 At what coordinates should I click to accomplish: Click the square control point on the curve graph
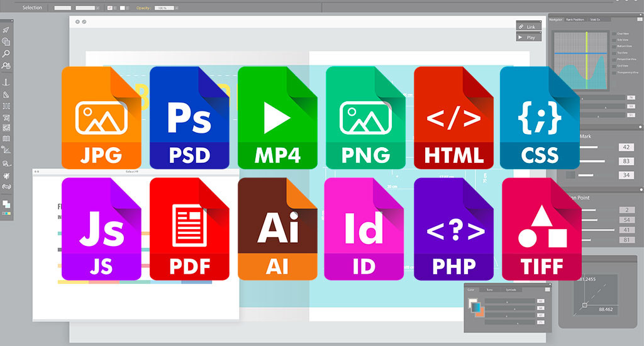[x=584, y=305]
